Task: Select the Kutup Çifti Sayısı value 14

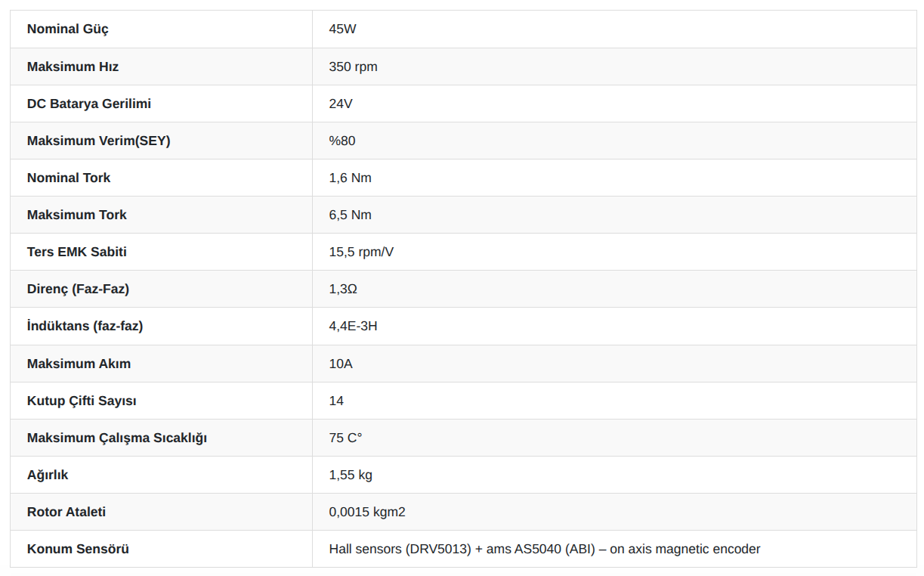Action: click(x=336, y=401)
